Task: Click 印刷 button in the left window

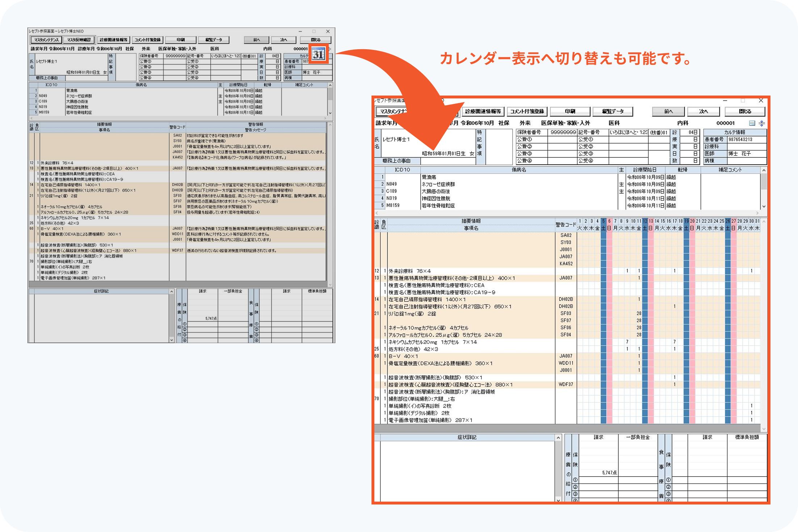Action: [181, 40]
